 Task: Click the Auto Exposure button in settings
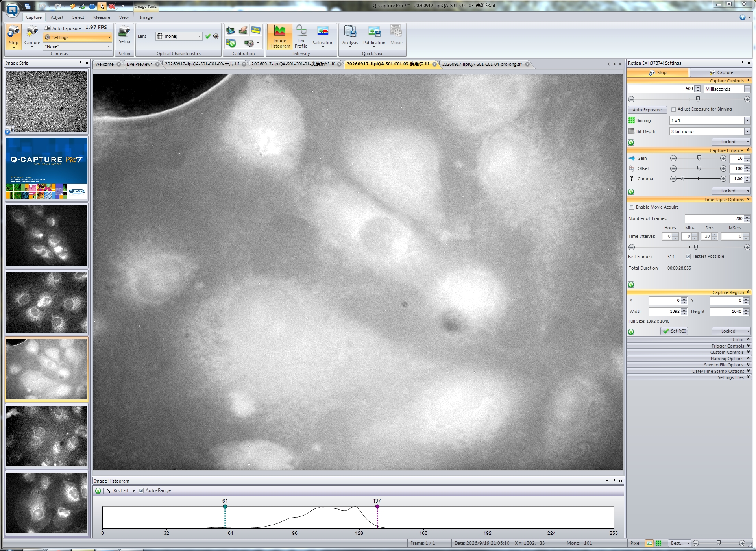click(647, 110)
